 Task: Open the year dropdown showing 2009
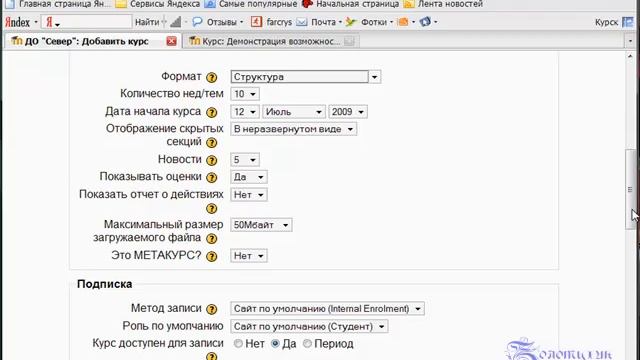pos(348,112)
